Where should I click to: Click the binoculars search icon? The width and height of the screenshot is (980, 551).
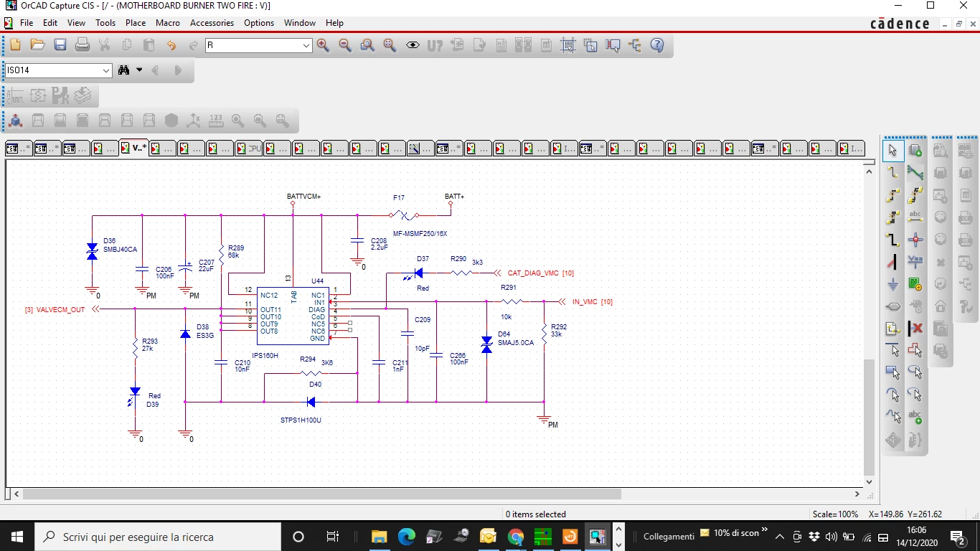point(123,70)
